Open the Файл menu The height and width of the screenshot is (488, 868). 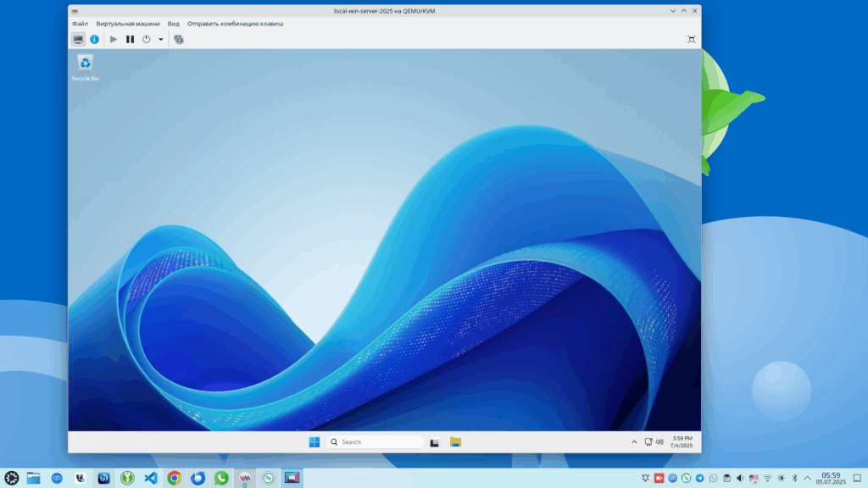coord(80,24)
